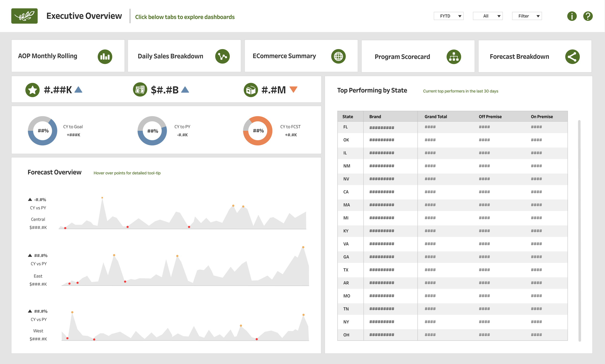Click the money KPI icon next to $#.#B

pos(140,89)
